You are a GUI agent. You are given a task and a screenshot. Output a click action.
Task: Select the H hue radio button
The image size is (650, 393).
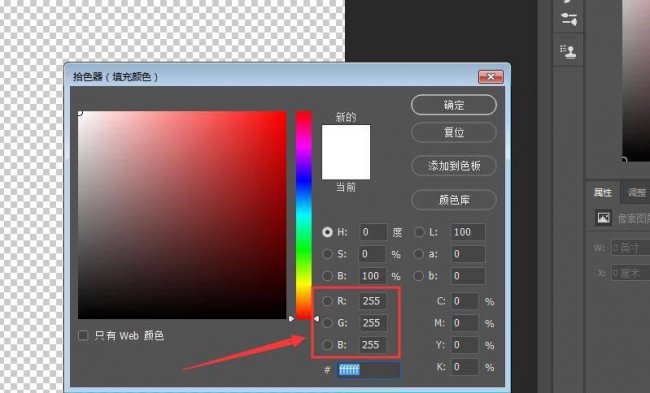[327, 232]
